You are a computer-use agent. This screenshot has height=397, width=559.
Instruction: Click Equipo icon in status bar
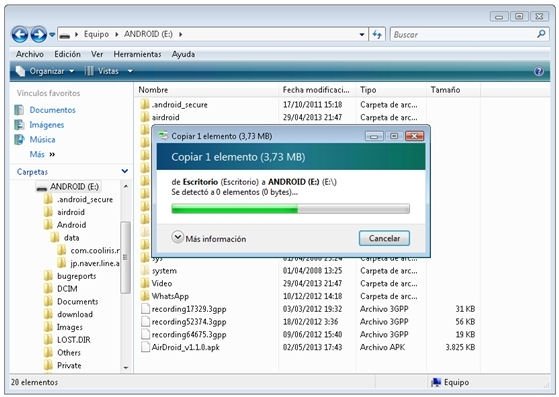436,382
